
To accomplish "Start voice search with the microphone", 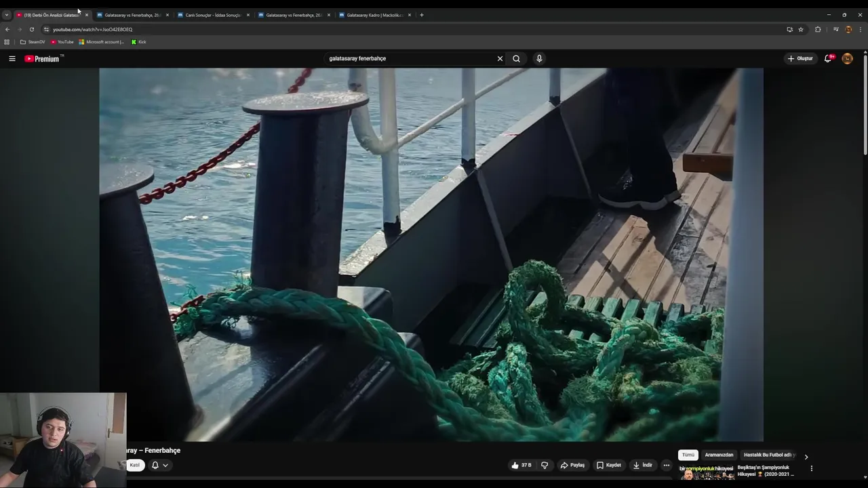I will tap(539, 59).
